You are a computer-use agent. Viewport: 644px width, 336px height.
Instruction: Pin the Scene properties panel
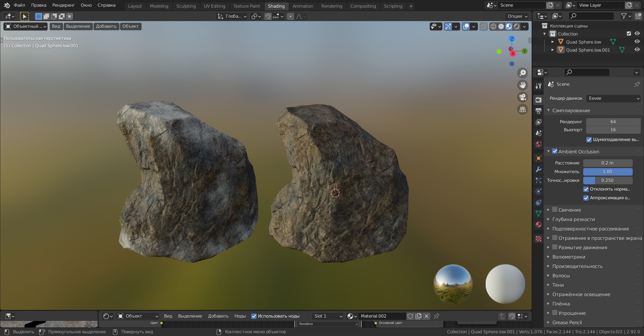pyautogui.click(x=637, y=84)
